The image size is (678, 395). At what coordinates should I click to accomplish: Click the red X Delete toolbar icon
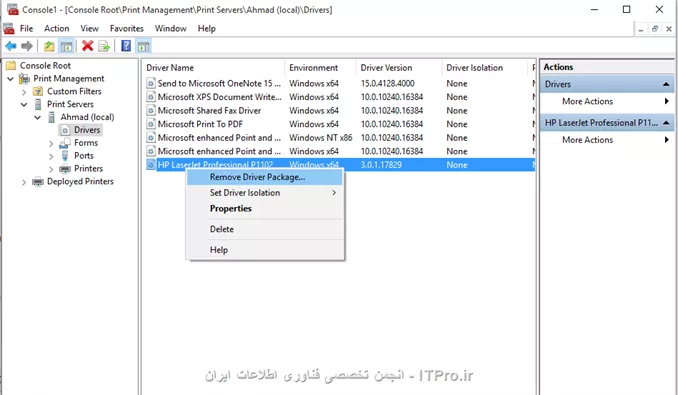tap(88, 45)
